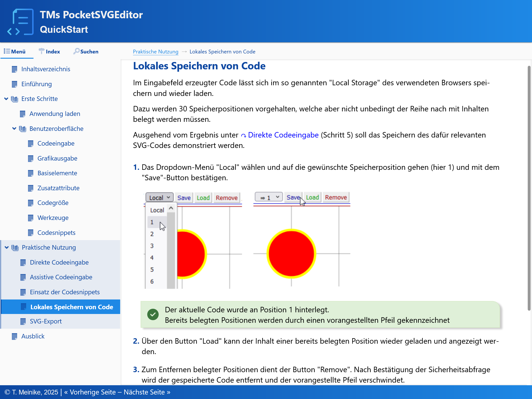Open the SVG-Export topic
The image size is (532, 399).
pos(46,321)
